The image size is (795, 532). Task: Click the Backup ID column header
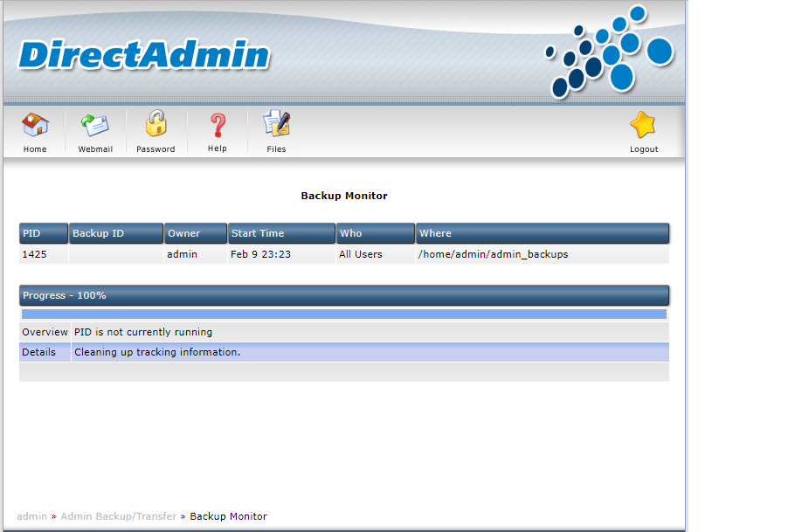[x=116, y=233]
